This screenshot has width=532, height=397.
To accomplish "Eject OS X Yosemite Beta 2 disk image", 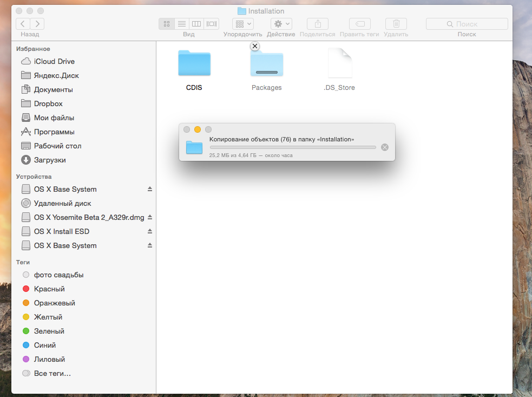I will [150, 218].
